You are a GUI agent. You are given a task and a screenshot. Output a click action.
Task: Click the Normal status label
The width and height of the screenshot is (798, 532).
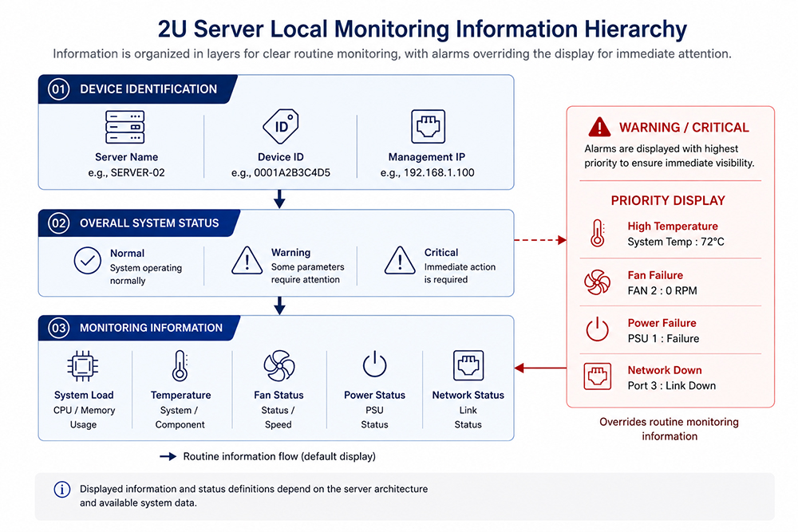[127, 254]
